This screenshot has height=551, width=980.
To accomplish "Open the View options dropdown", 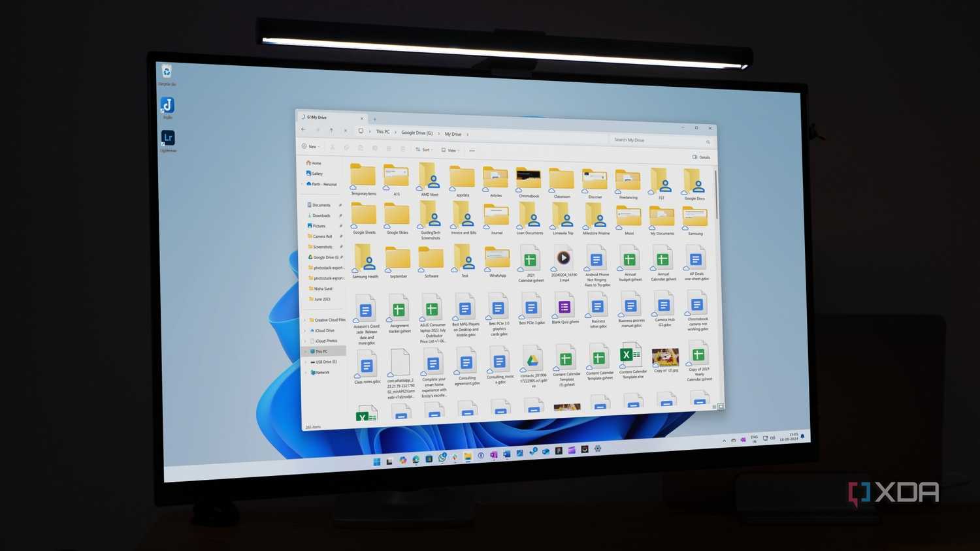I will (450, 150).
